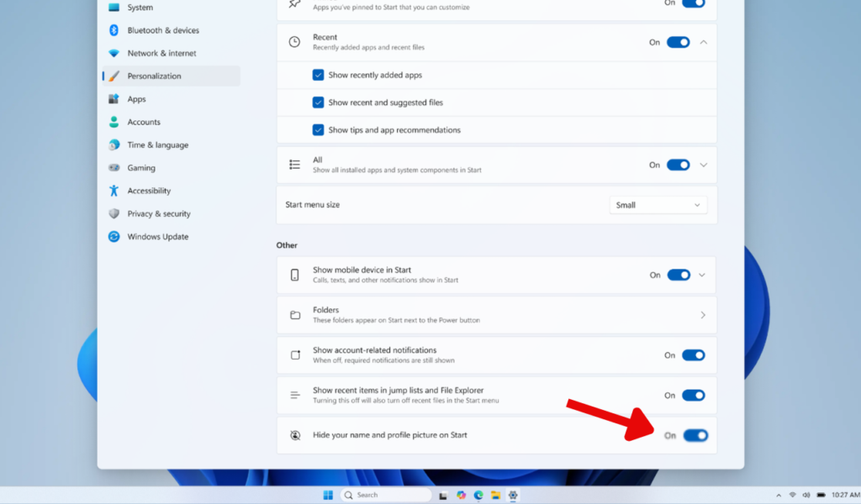Click the Privacy & security shield icon
Image resolution: width=861 pixels, height=504 pixels.
point(114,213)
